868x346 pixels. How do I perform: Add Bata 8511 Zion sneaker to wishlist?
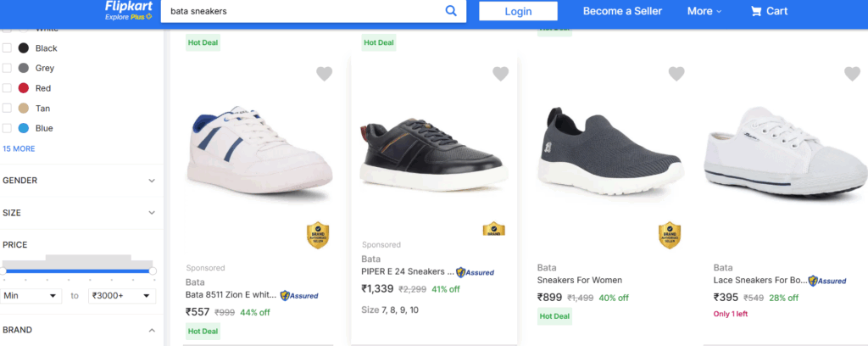(x=325, y=74)
